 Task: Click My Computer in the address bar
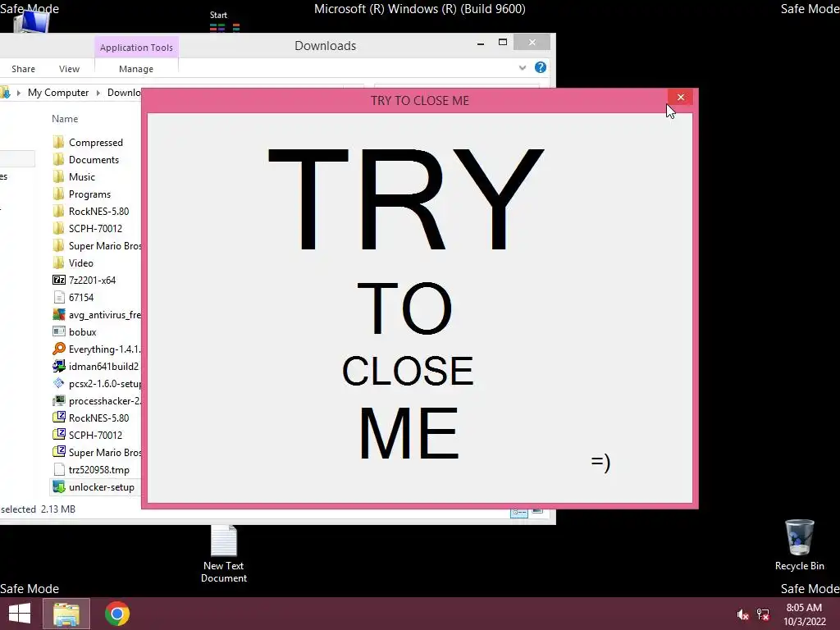tap(58, 93)
